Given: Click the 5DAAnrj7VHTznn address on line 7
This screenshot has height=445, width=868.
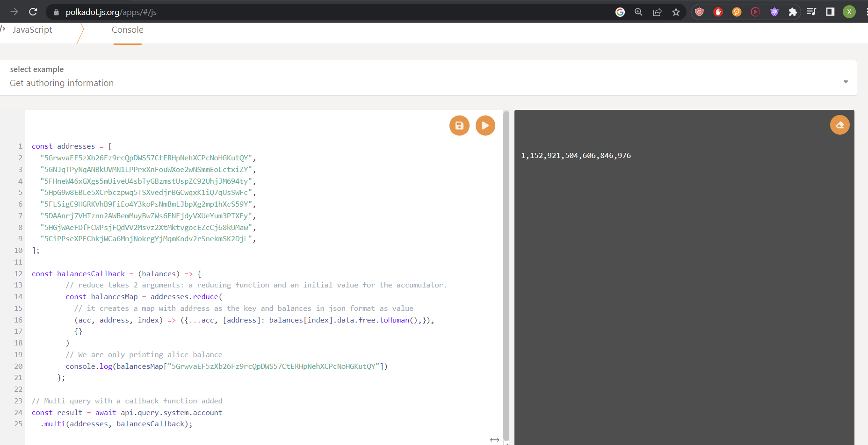Looking at the screenshot, I should click(146, 216).
